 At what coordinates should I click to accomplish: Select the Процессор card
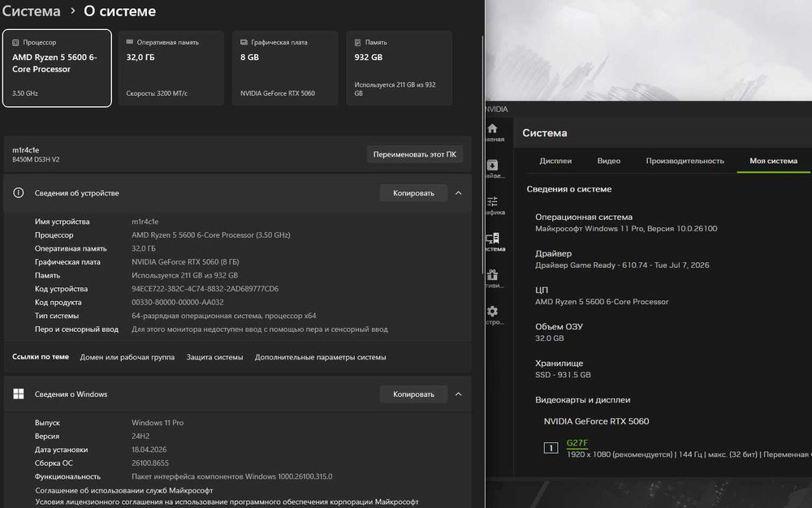pyautogui.click(x=57, y=68)
